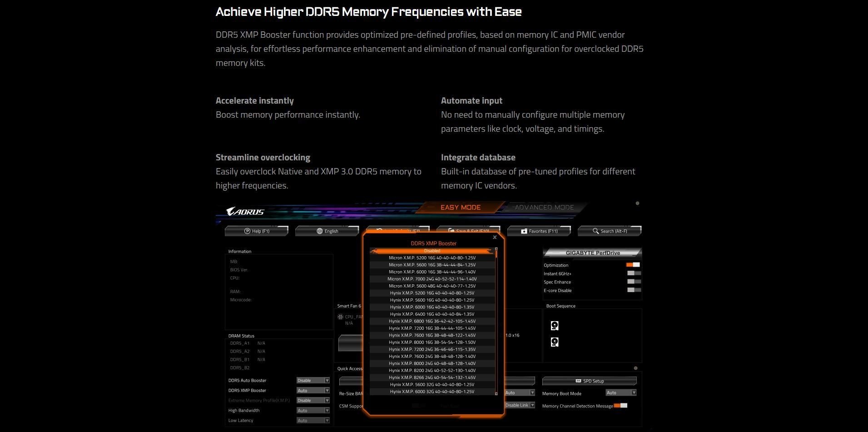Toggle the E-core Disable switch
Viewport: 868px width, 432px height.
tap(634, 290)
